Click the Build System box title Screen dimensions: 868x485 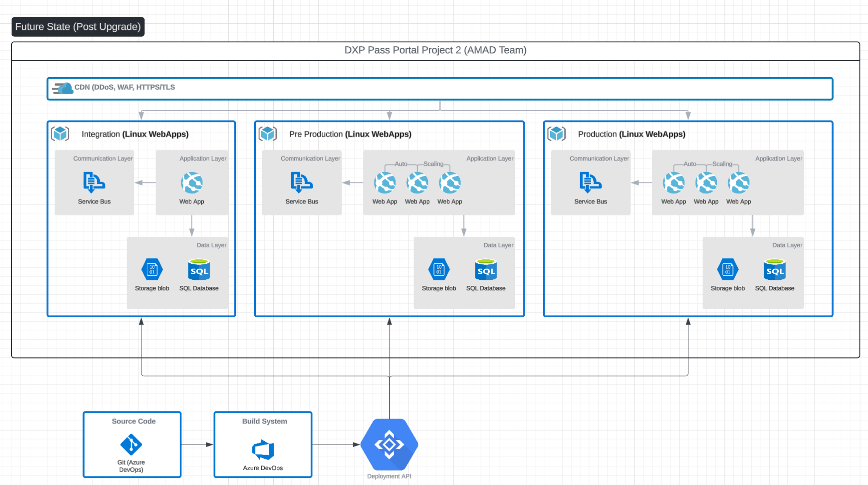pos(264,421)
